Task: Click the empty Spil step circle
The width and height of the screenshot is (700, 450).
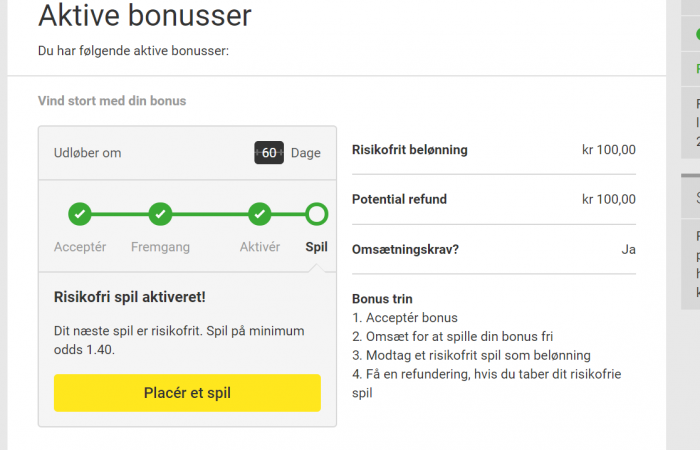Action: (x=316, y=213)
